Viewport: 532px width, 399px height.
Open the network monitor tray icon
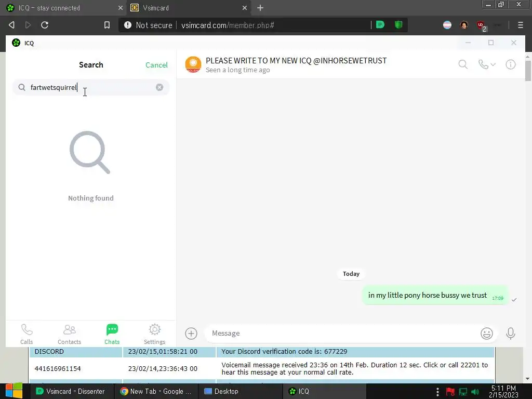tap(463, 392)
